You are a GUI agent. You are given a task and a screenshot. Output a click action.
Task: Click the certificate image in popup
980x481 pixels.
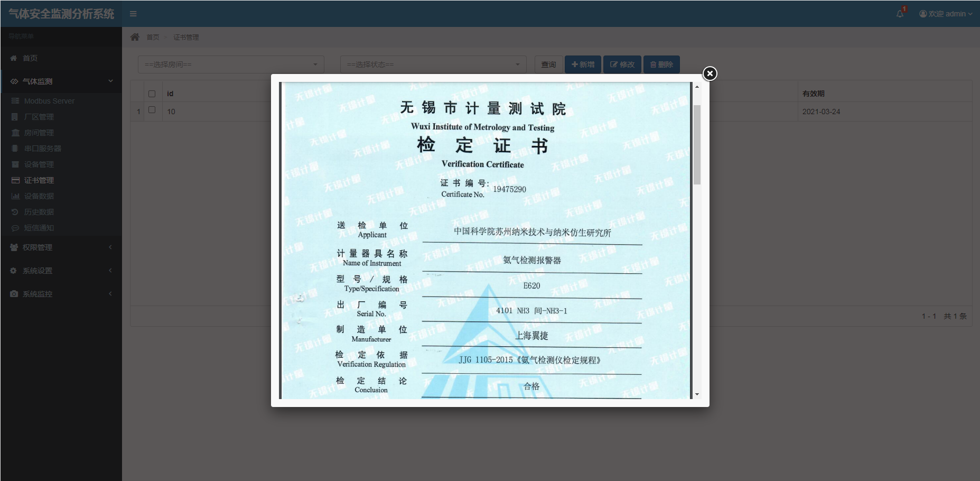point(486,240)
